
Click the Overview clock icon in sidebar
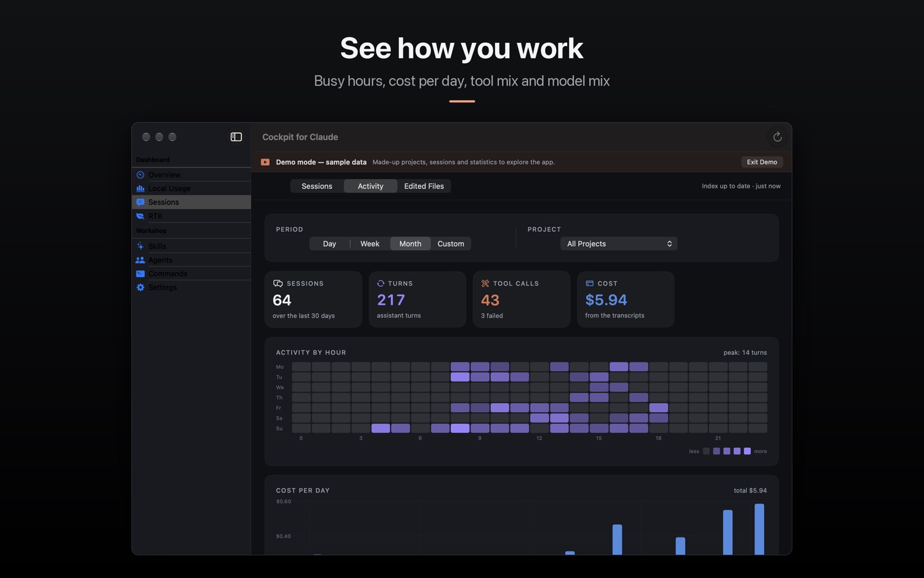point(140,175)
